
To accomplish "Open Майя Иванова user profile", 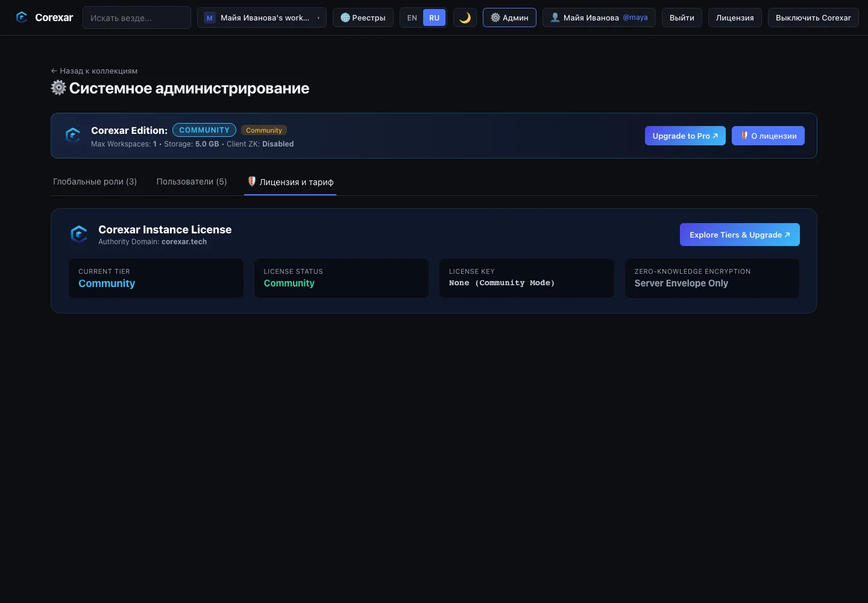I will click(x=599, y=17).
